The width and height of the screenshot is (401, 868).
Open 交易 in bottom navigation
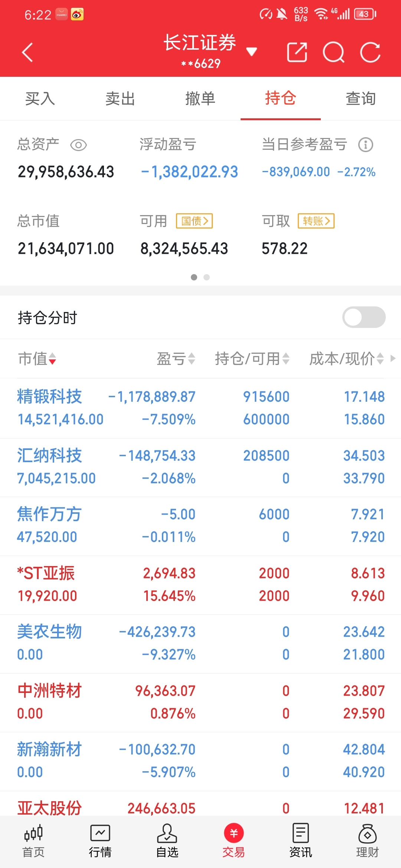234,841
